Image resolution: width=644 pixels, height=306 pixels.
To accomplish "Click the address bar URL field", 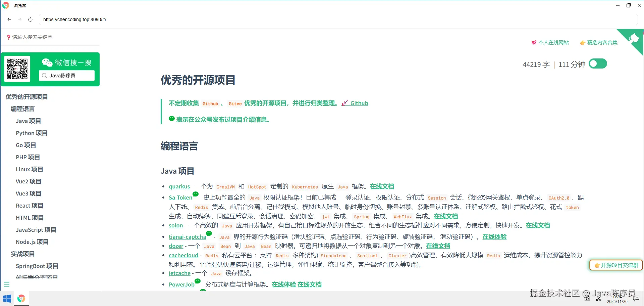I will pyautogui.click(x=338, y=19).
